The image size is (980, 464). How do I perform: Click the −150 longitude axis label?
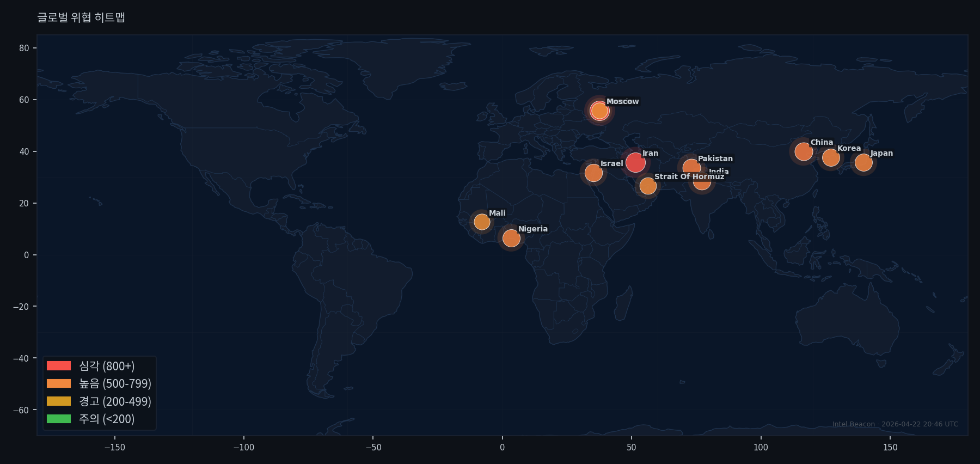(114, 448)
